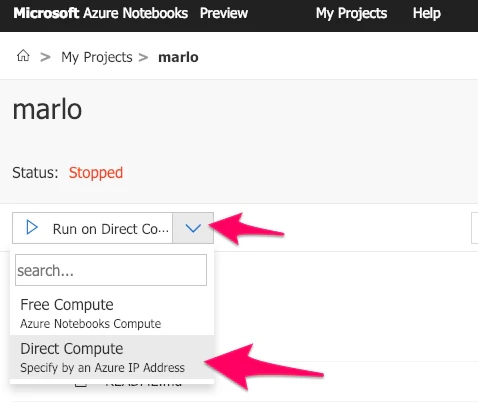Click the large marlo project title
The height and width of the screenshot is (411, 478).
pyautogui.click(x=47, y=109)
